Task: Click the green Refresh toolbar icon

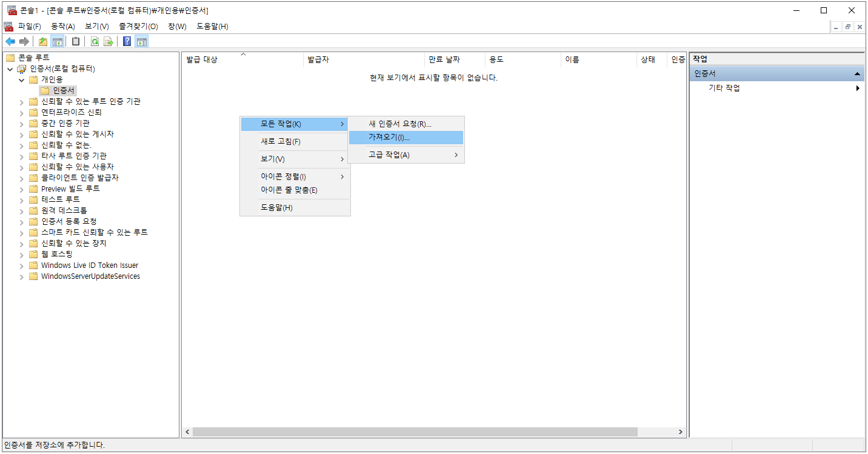Action: point(95,41)
